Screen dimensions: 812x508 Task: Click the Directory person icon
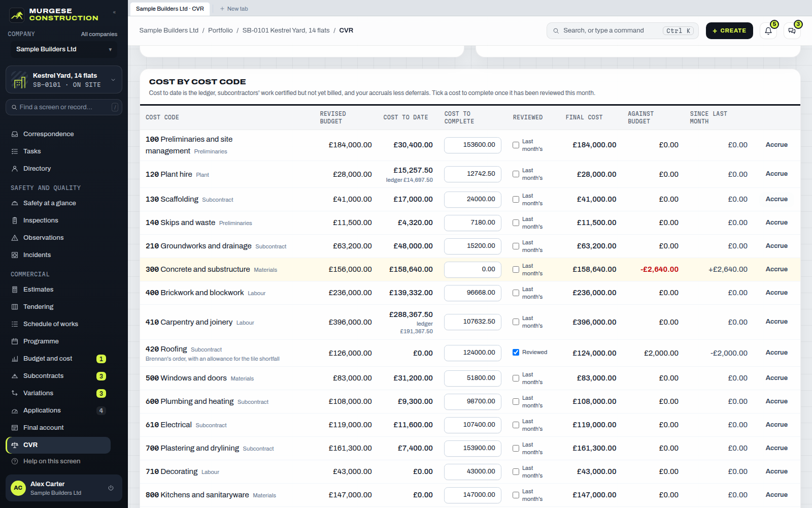pos(15,169)
